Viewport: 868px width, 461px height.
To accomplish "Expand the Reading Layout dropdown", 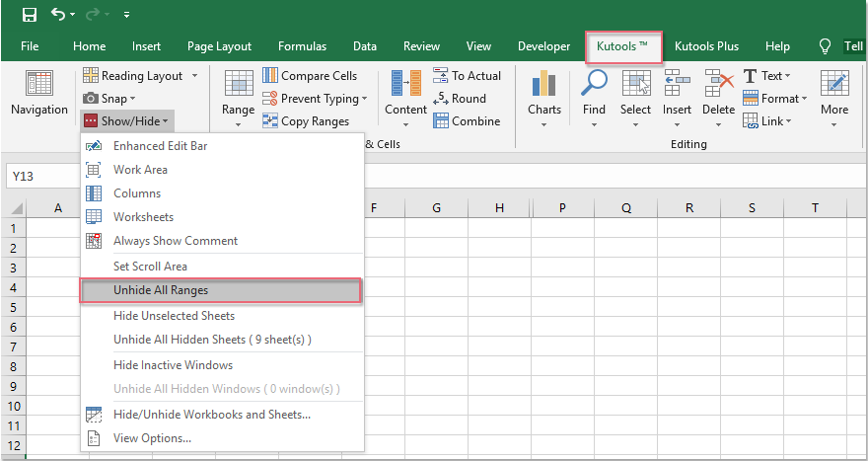I will tap(194, 76).
